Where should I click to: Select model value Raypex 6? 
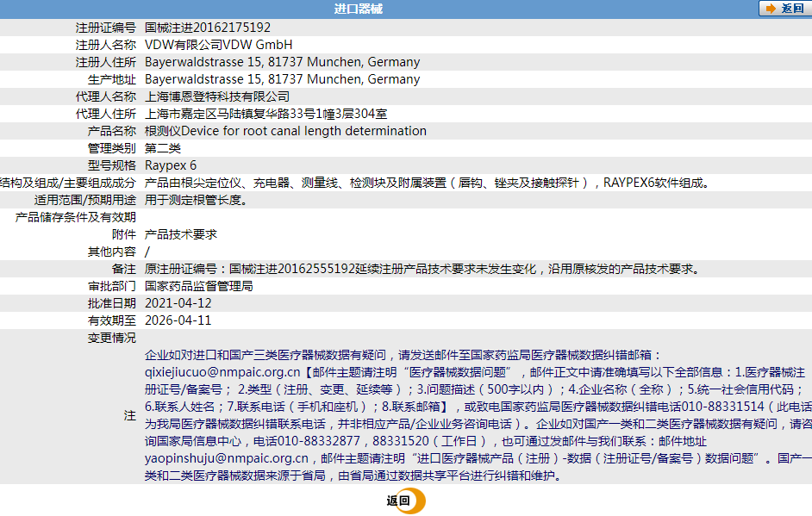click(x=171, y=165)
